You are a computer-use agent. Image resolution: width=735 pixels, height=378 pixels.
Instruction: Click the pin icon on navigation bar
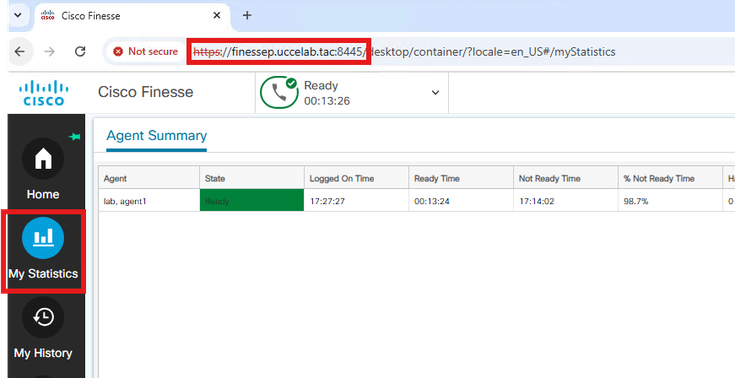(75, 136)
